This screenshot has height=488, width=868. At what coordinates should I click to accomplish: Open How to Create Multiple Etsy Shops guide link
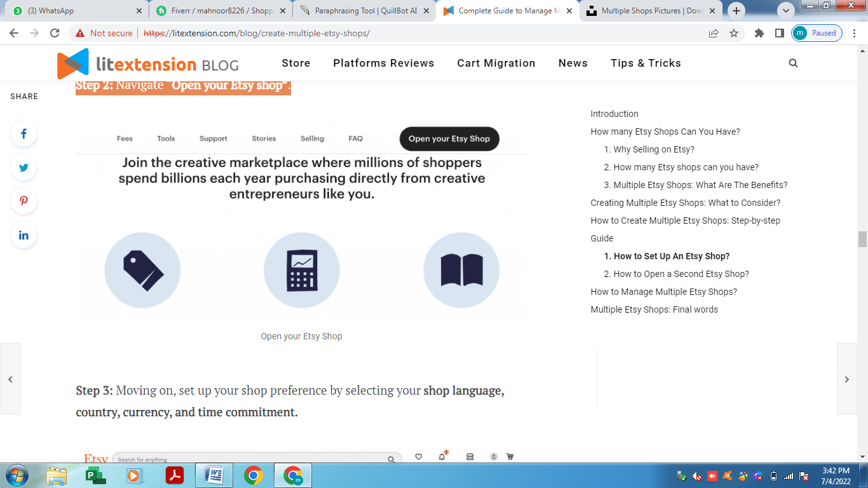click(686, 229)
